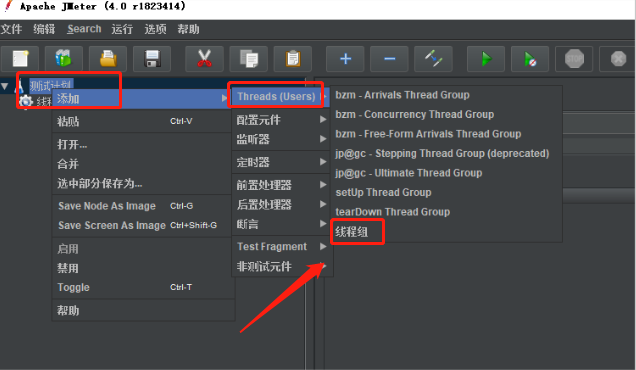Select Save Screen As Image entry
Screen dimensions: 636x370
[142, 226]
